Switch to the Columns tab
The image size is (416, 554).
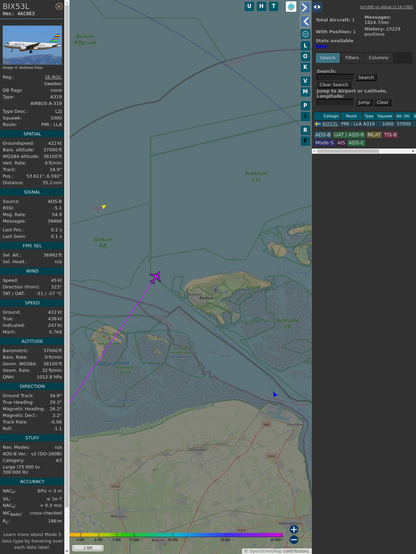(378, 58)
